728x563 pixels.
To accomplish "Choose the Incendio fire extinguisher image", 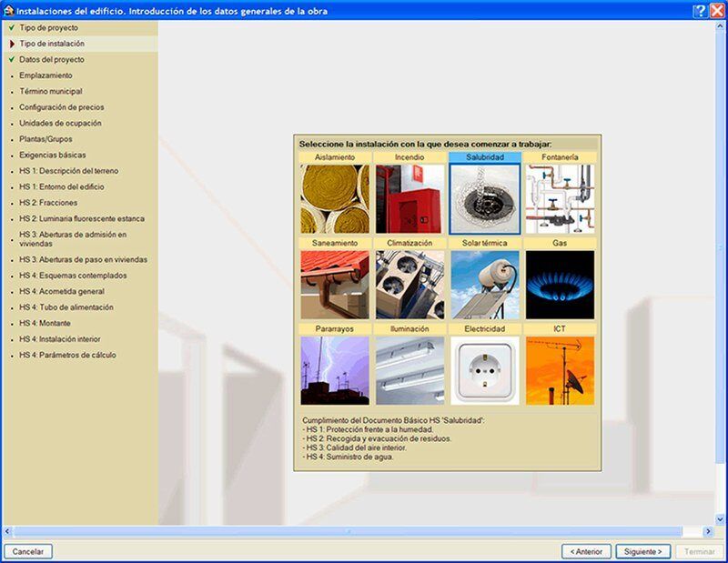I will click(409, 198).
